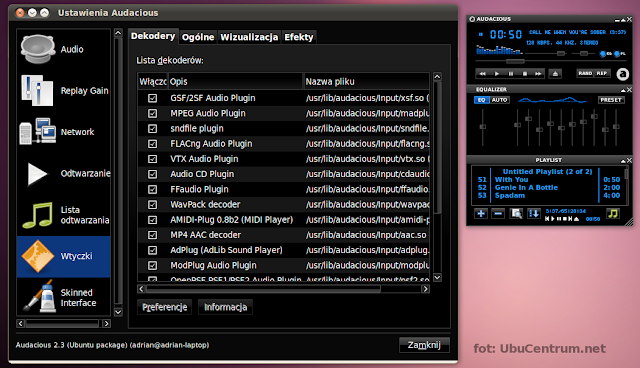This screenshot has height=368, width=640.
Task: Toggle RAND shuffle in player
Action: coord(584,73)
